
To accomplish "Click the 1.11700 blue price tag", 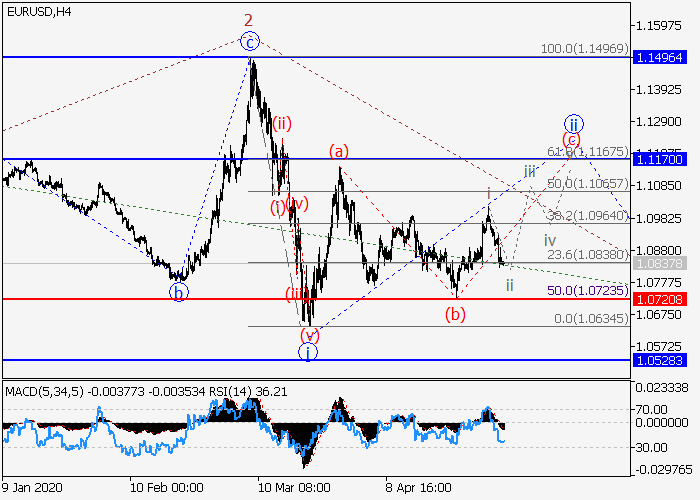I will click(663, 159).
